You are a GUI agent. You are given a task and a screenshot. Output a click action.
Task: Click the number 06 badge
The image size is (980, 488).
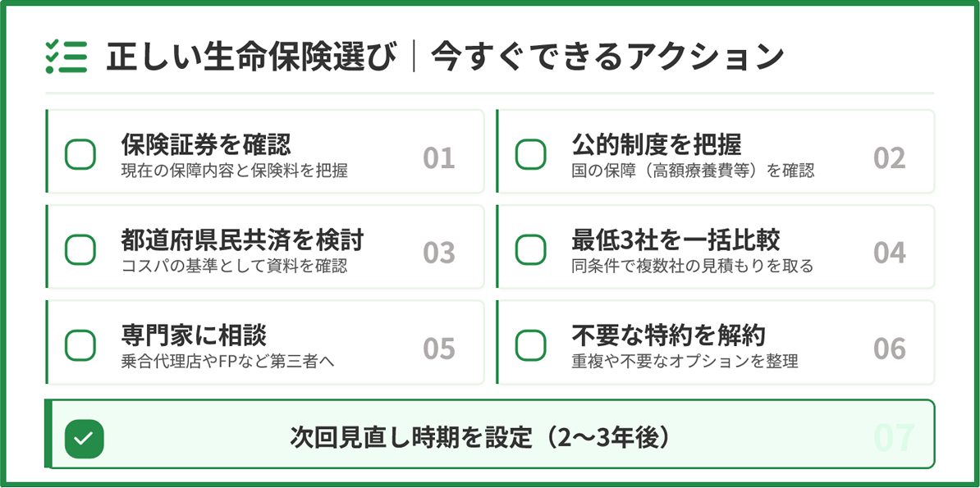[x=889, y=349]
